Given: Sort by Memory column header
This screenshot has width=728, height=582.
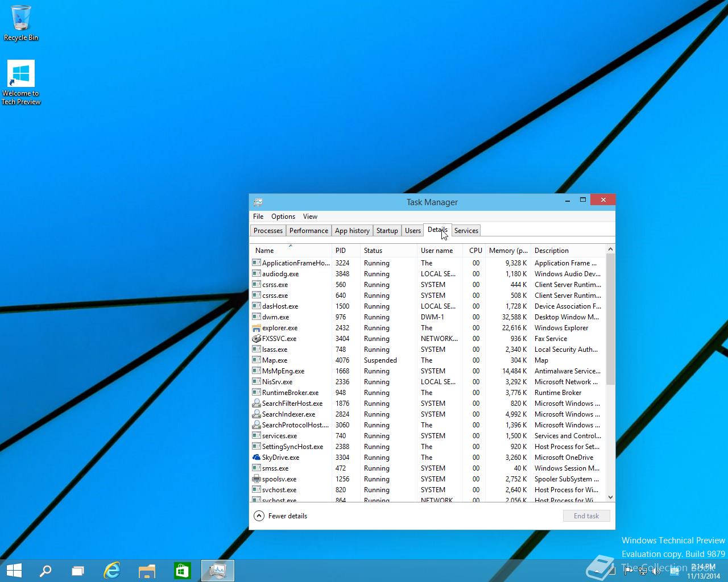Looking at the screenshot, I should [508, 251].
